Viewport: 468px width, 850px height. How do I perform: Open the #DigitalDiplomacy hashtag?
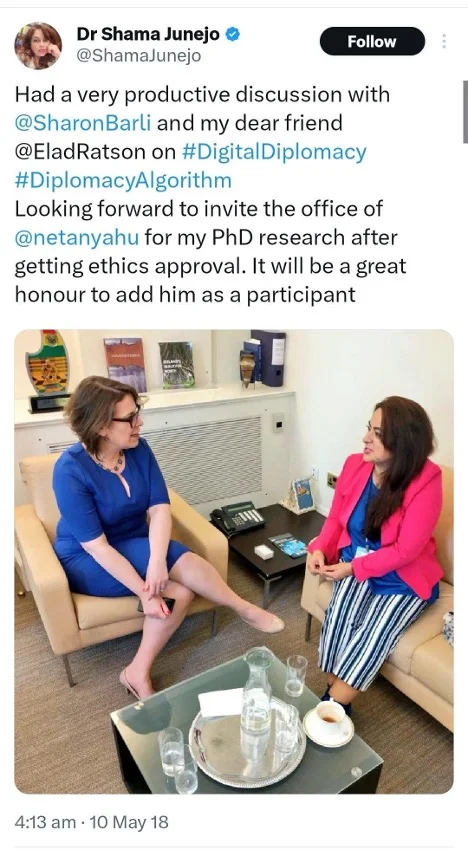[x=274, y=152]
